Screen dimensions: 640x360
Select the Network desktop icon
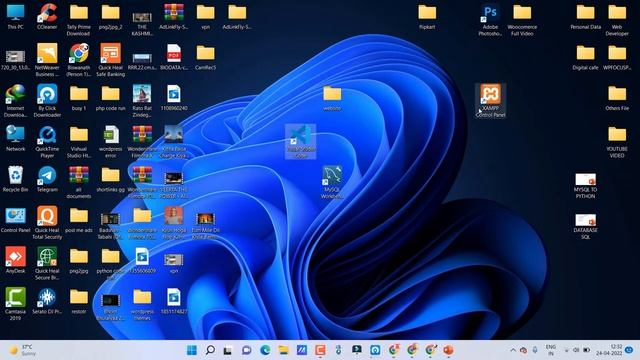tap(16, 139)
